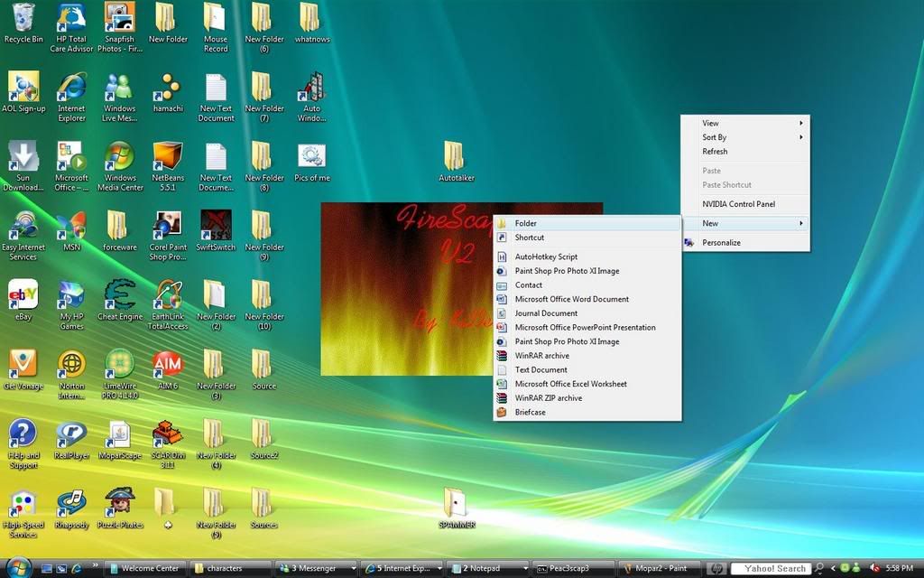The width and height of the screenshot is (924, 578).
Task: Click the MoparScape desktop icon
Action: click(x=120, y=440)
